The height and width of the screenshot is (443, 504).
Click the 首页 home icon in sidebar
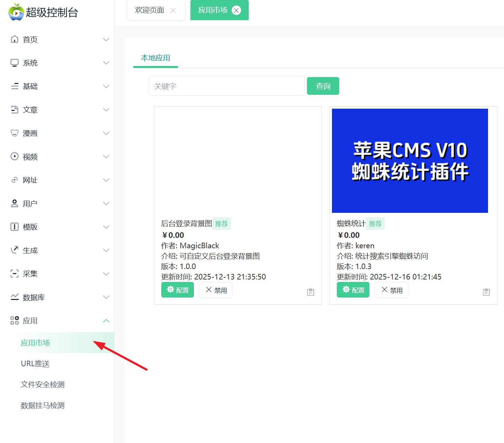tap(15, 39)
